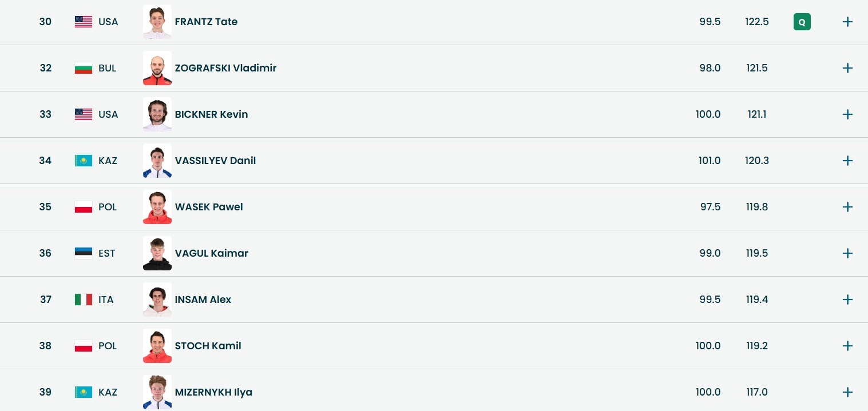Viewport: 868px width, 411px height.
Task: Open STOCH Kamil athlete profile link
Action: 208,346
